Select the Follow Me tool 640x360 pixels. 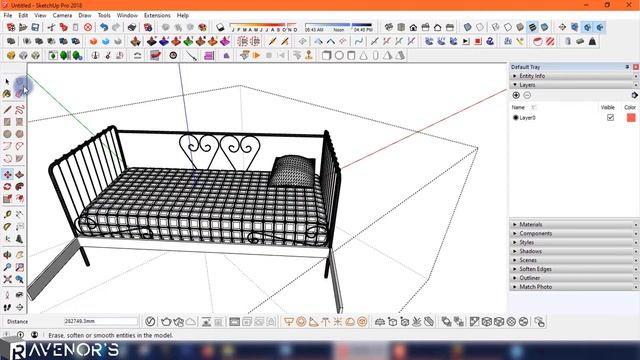click(x=20, y=187)
